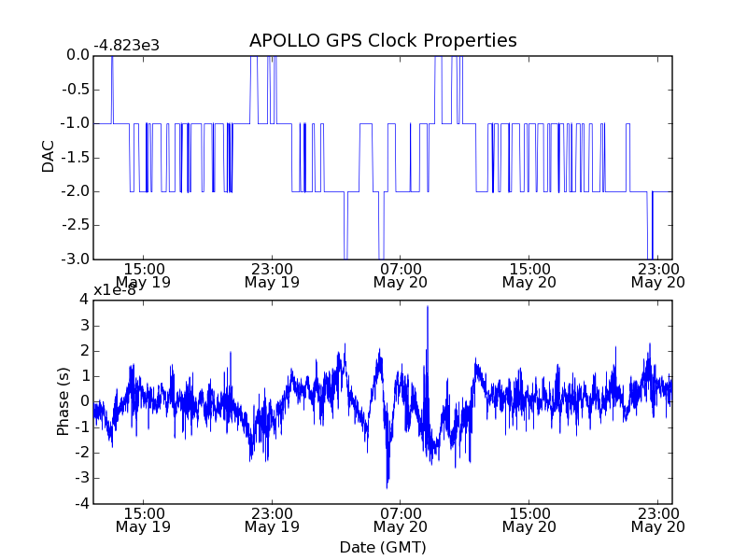
Task: Click the -1.0 tick on DAC axis
Action: coord(76,123)
